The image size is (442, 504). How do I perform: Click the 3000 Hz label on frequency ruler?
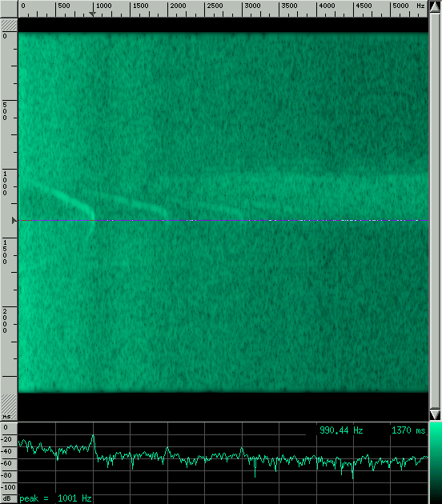tap(252, 6)
